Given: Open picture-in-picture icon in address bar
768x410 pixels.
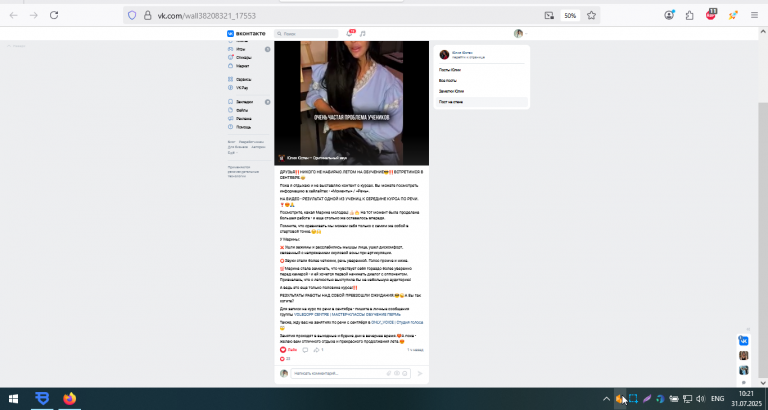Looking at the screenshot, I should pos(549,15).
